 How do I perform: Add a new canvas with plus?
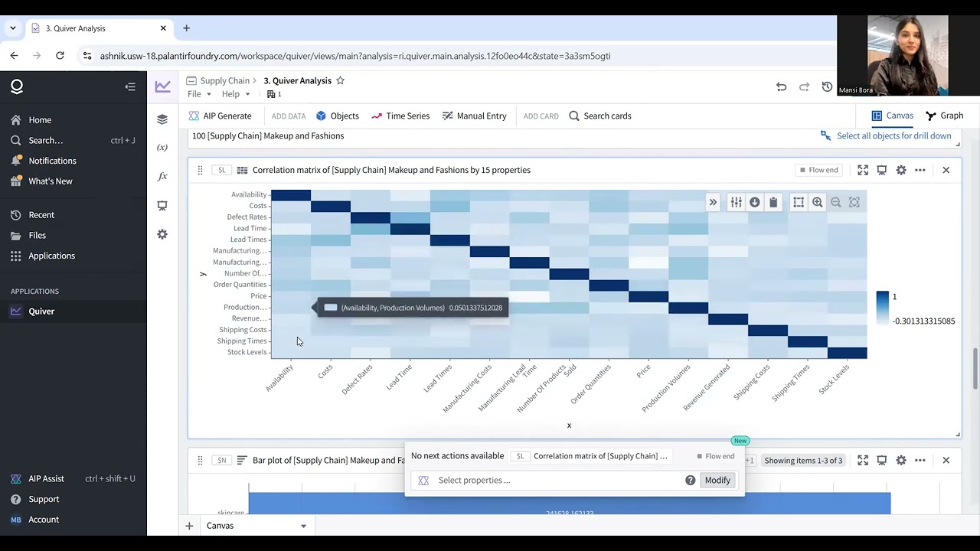[x=188, y=526]
